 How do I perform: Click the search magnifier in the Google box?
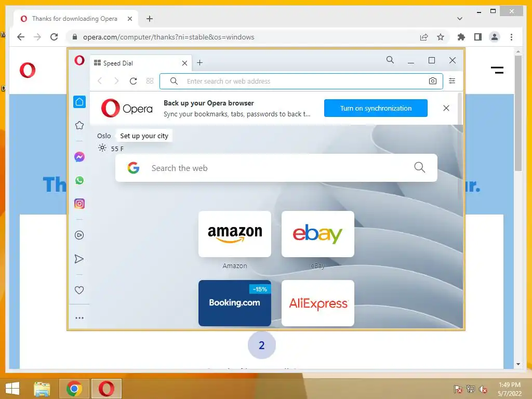point(419,167)
